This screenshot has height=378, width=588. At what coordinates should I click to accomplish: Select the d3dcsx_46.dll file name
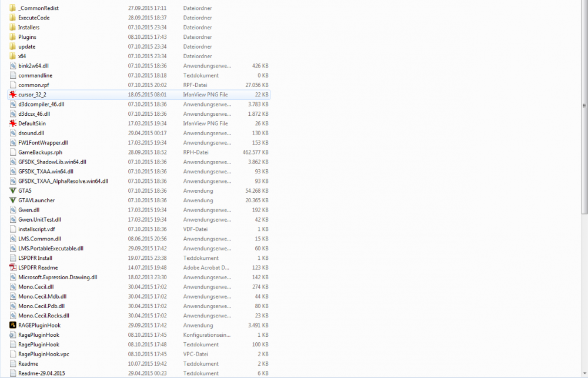pos(34,113)
